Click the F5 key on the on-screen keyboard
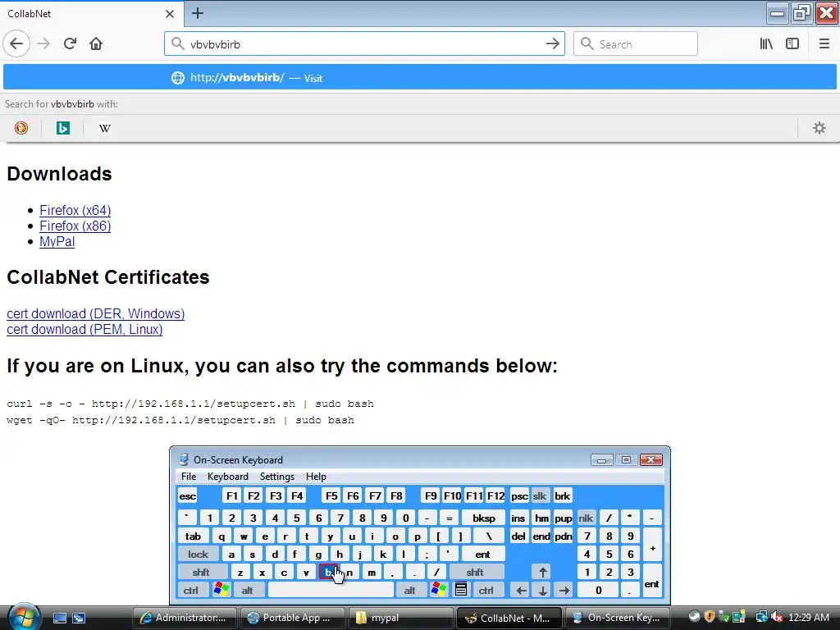This screenshot has height=630, width=840. (331, 496)
